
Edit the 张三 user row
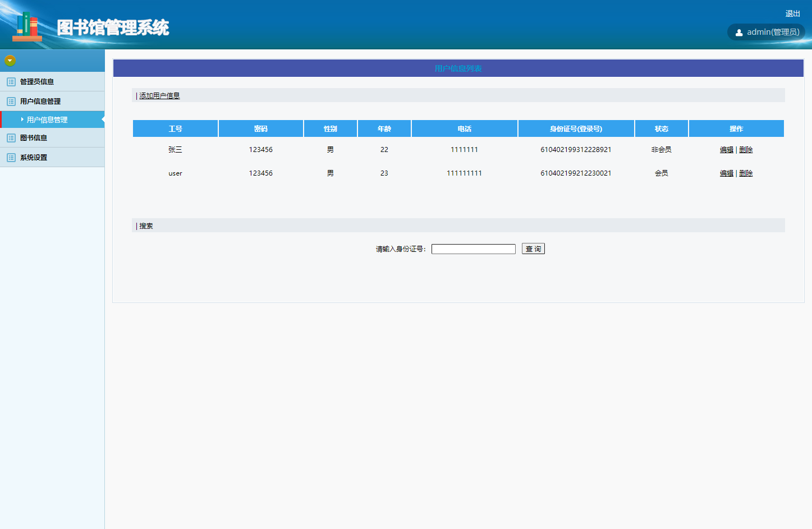tap(726, 150)
